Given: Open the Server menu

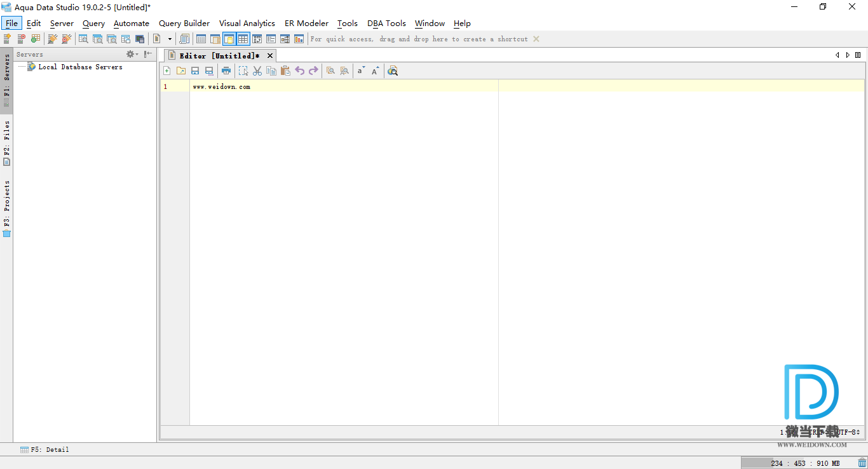Looking at the screenshot, I should [62, 23].
